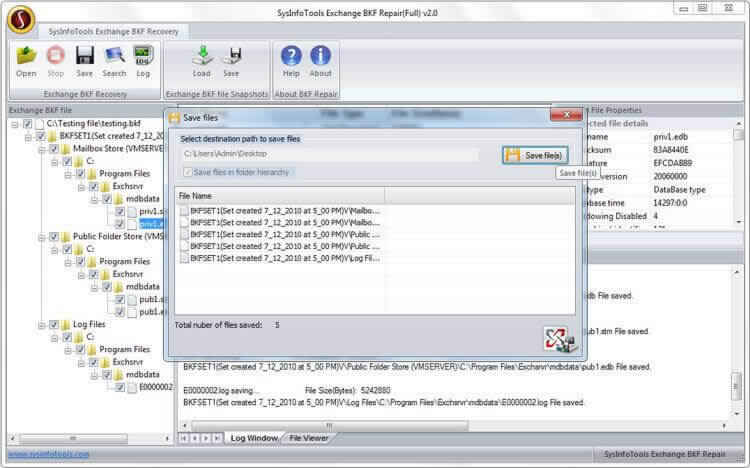
Task: Collapse mdbdata under Log Files
Action: [94, 375]
